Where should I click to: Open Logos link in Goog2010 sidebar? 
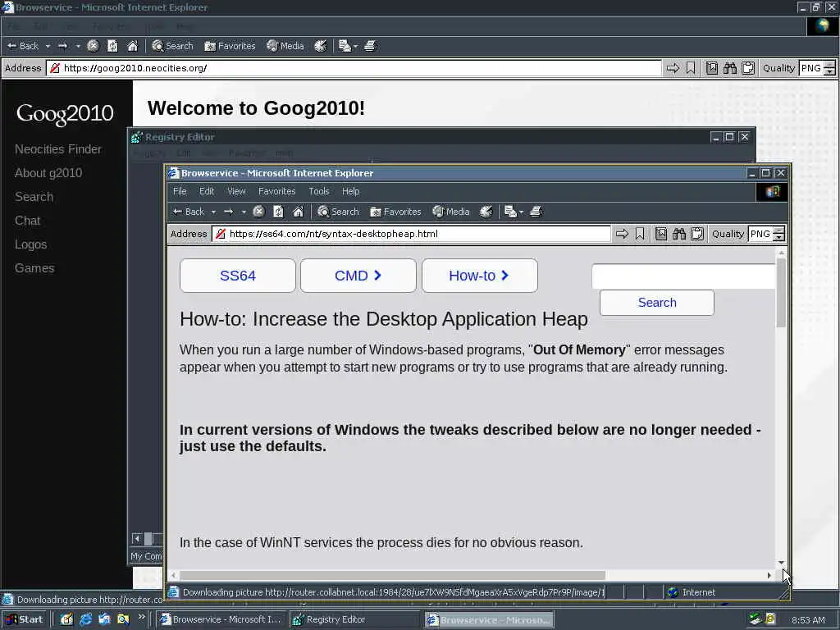tap(30, 244)
